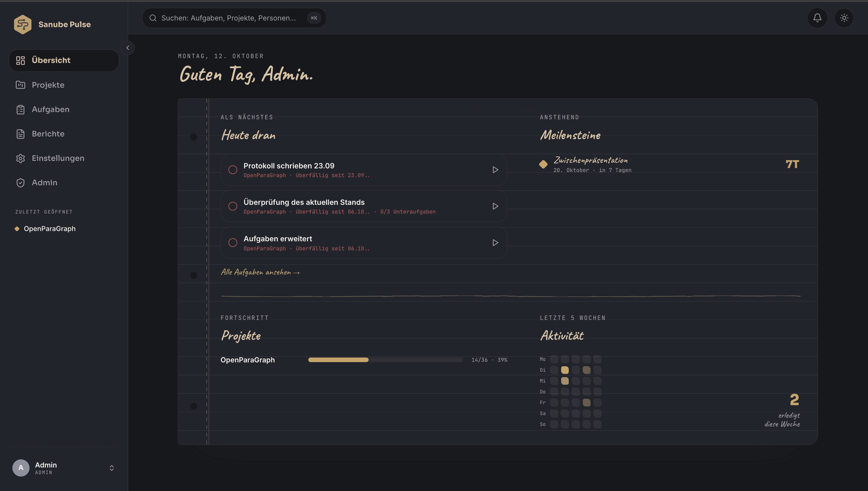The width and height of the screenshot is (868, 491).
Task: Collapse the sidebar with the chevron button
Action: coord(127,48)
